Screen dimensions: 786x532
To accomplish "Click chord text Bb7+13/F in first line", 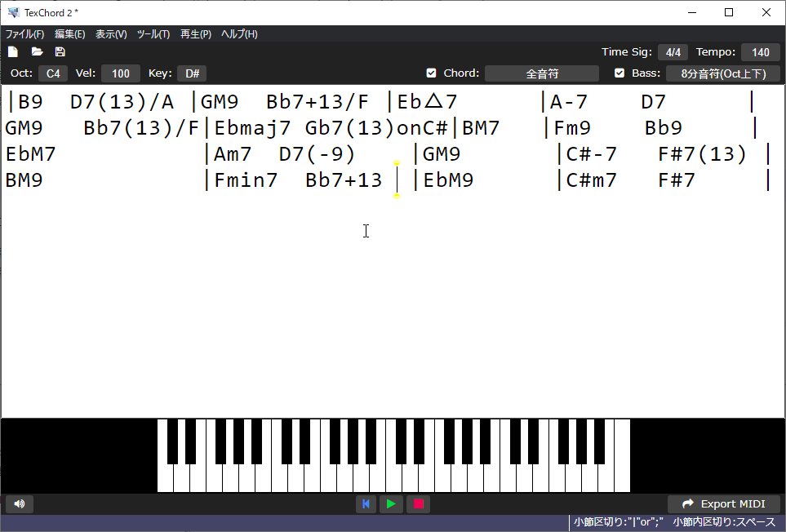I will [x=318, y=102].
